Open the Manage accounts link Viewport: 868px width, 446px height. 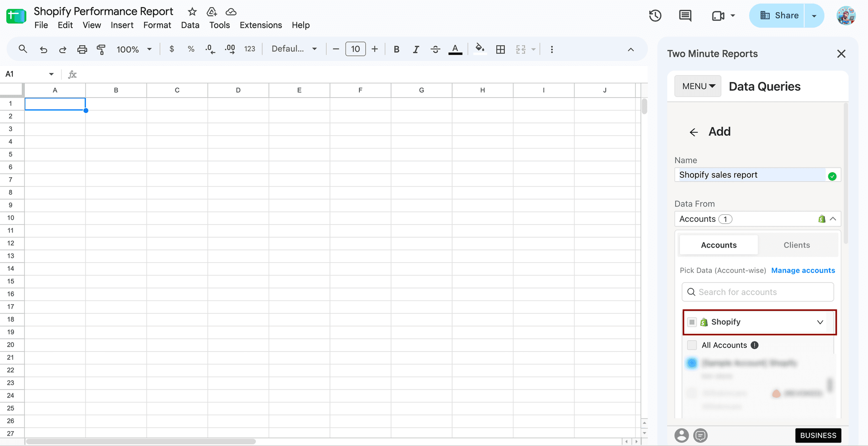click(803, 270)
